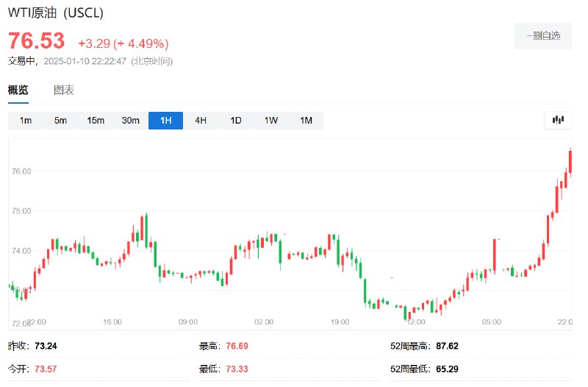Click the 74.00 price axis label

pyautogui.click(x=21, y=251)
